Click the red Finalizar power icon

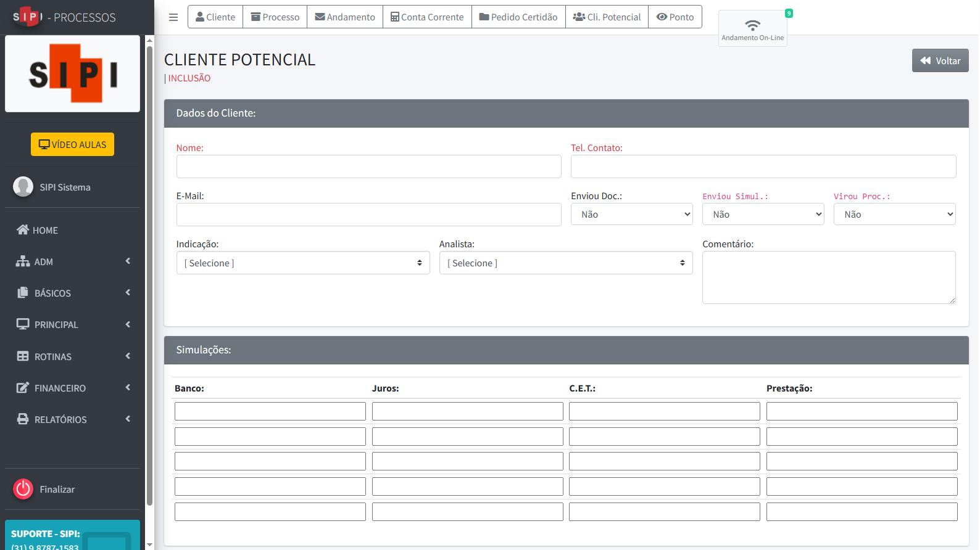(23, 489)
